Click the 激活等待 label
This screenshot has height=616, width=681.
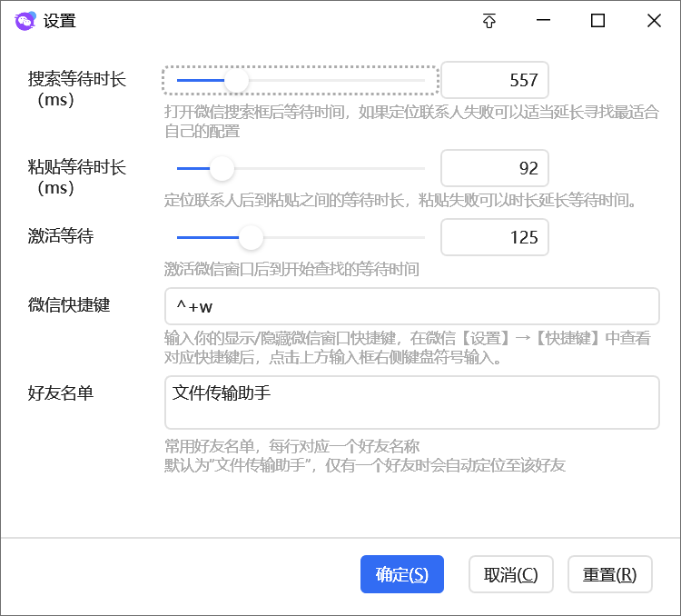(x=61, y=236)
